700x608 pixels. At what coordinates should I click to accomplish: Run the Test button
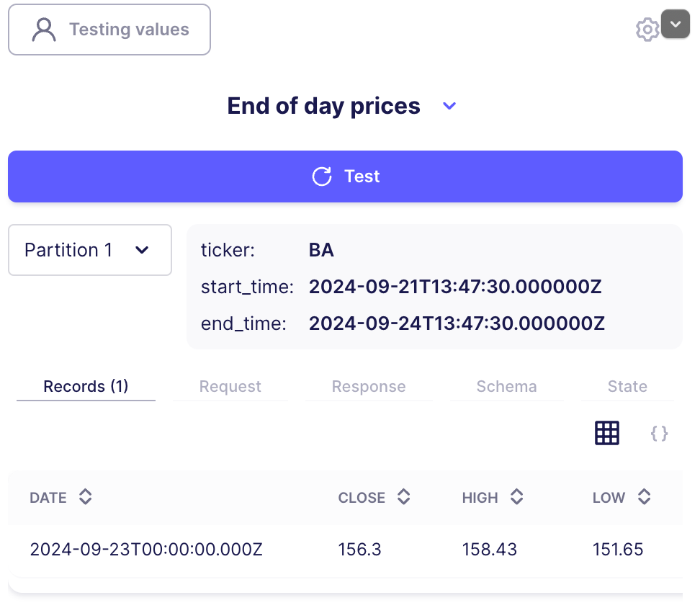click(345, 176)
